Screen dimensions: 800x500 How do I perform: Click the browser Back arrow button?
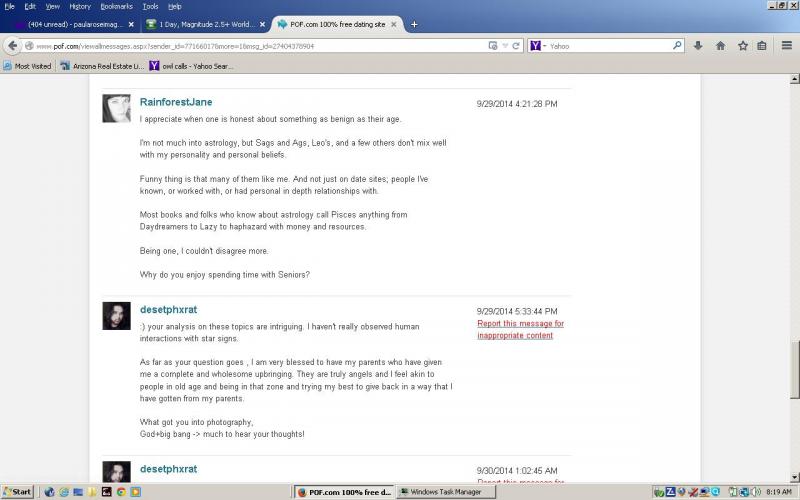coord(13,45)
